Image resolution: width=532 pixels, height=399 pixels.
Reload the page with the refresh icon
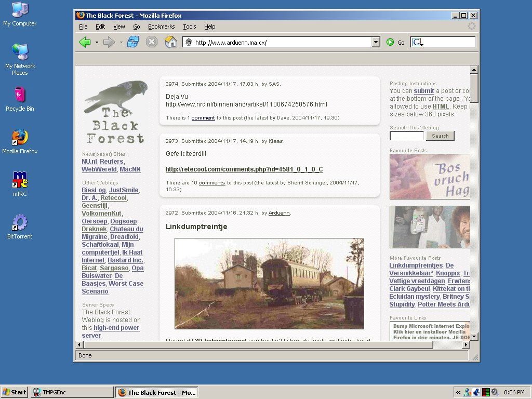click(133, 42)
